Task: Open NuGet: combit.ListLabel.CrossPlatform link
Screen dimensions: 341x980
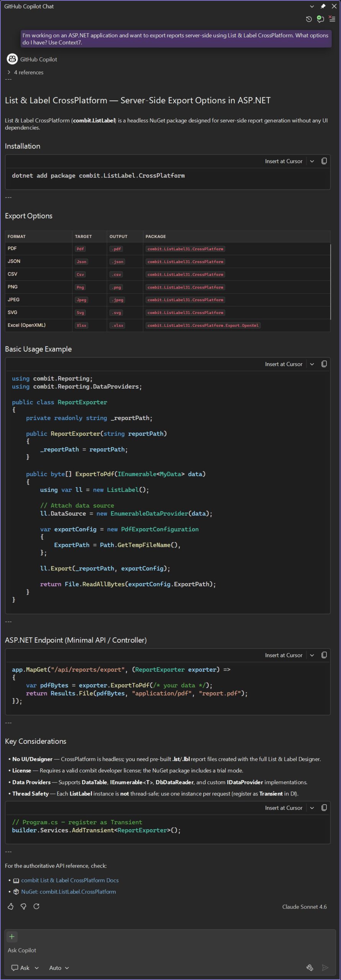Action: 69,892
